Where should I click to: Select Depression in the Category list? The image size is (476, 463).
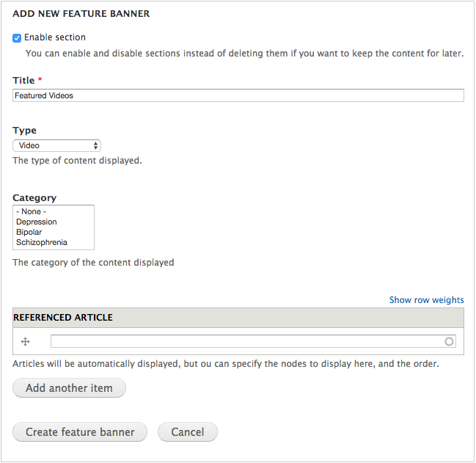tap(37, 222)
